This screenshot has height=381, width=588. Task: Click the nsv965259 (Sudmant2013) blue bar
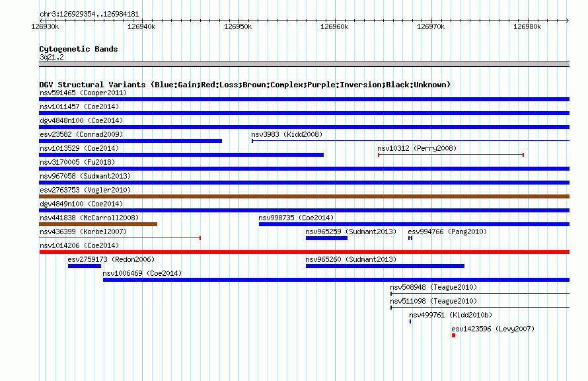326,238
